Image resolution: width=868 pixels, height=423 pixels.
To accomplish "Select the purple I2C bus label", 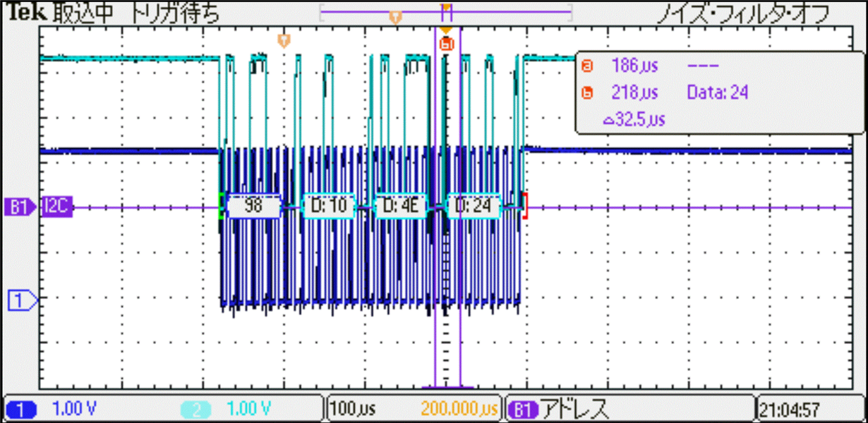I will (x=56, y=207).
